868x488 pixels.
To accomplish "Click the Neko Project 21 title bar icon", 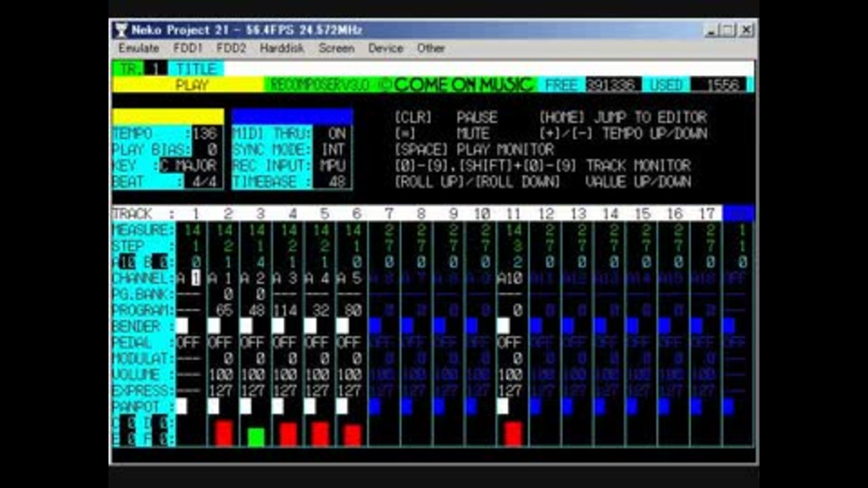I will (x=120, y=30).
